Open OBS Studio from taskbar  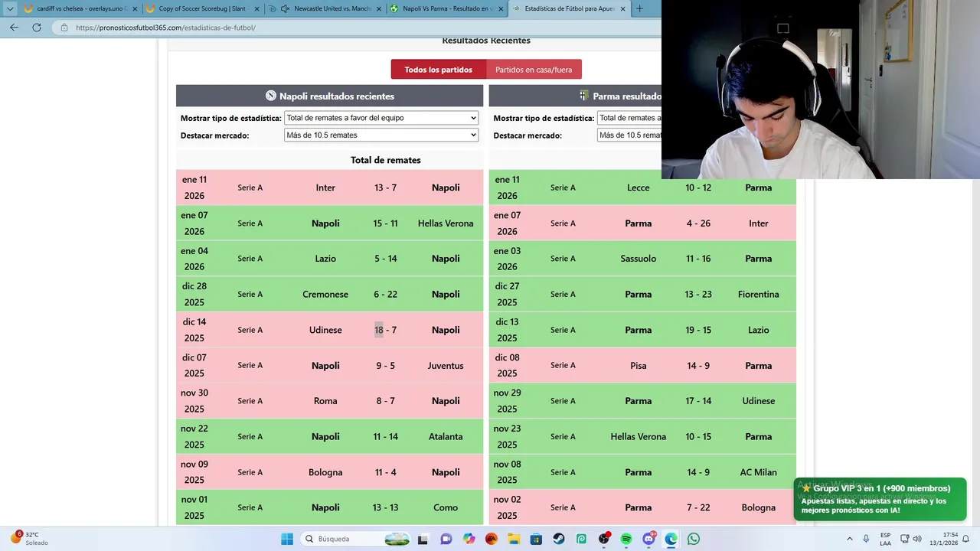604,539
